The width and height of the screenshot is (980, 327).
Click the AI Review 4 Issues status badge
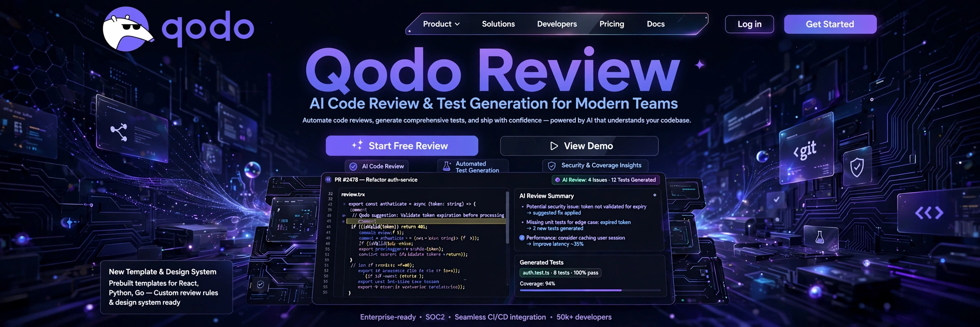605,180
